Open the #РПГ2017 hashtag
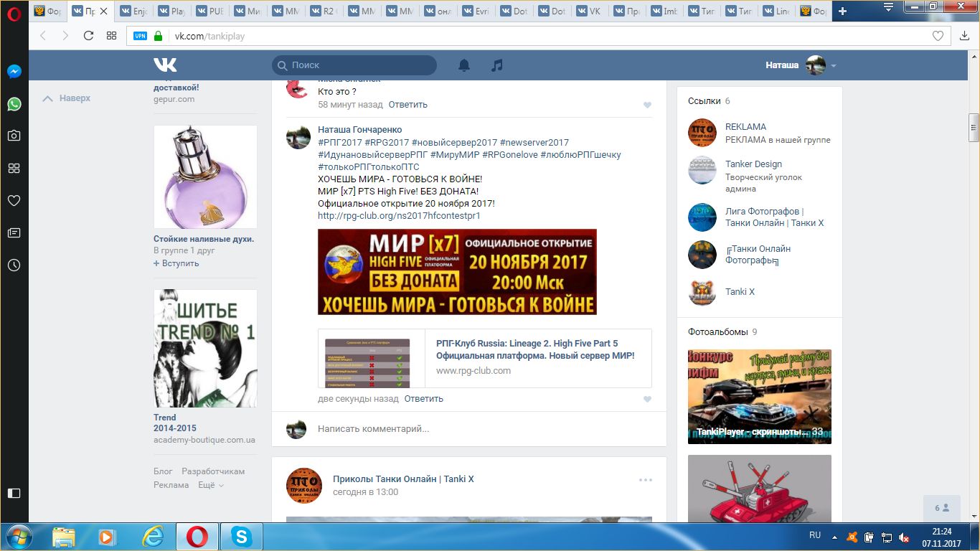Screen dimensions: 980x551 [x=339, y=143]
